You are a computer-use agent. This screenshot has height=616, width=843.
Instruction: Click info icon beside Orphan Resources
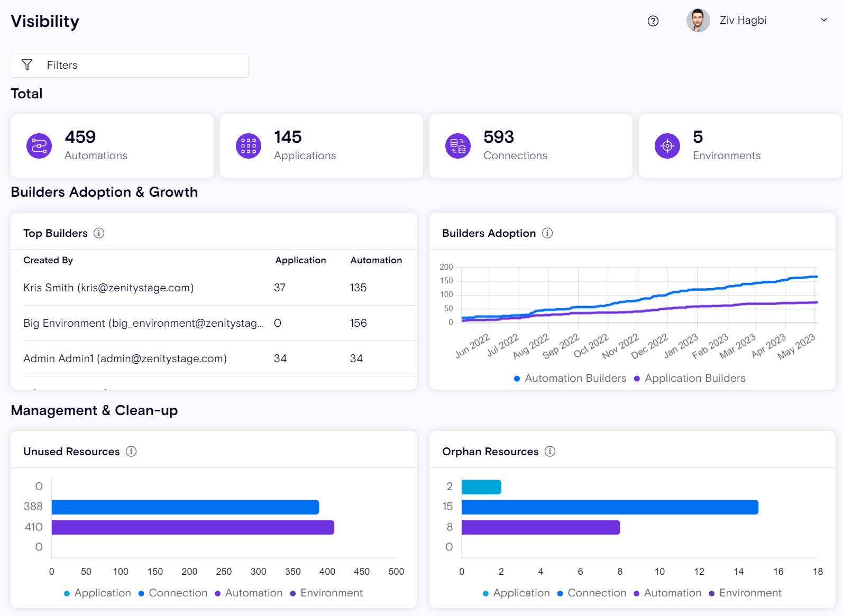click(x=550, y=452)
